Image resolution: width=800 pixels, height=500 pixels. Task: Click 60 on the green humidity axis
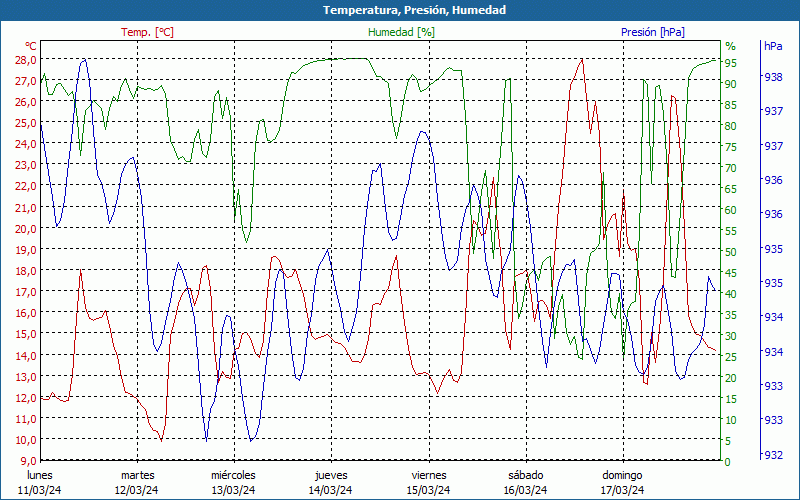(731, 210)
